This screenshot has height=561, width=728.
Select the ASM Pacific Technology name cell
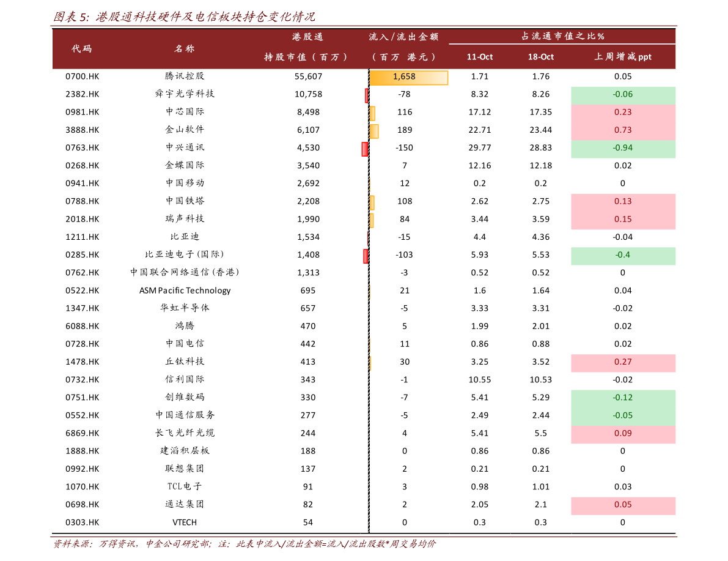185,291
